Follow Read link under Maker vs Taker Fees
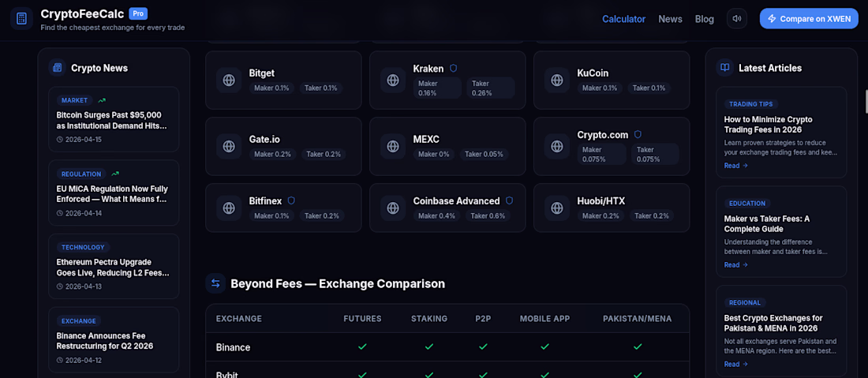This screenshot has height=378, width=868. click(735, 265)
